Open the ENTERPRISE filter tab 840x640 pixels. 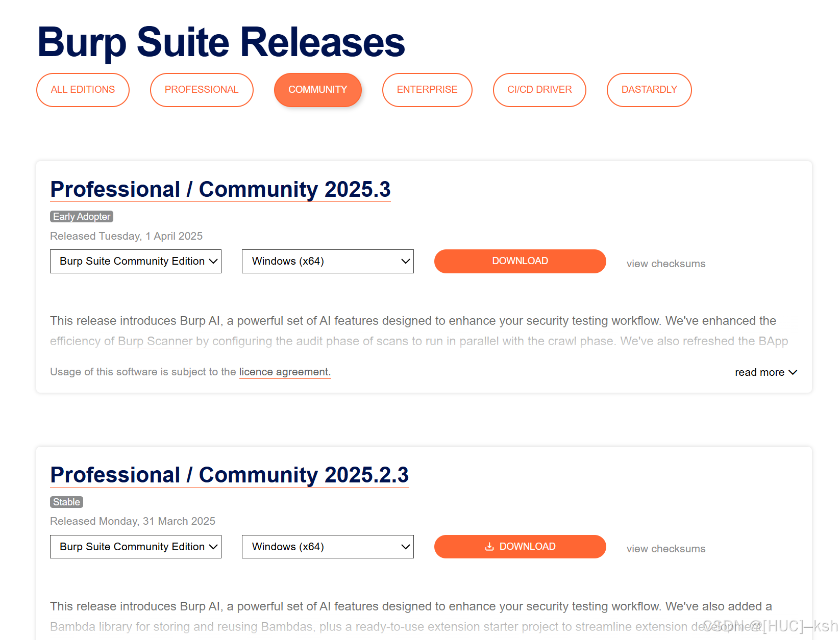(x=427, y=90)
